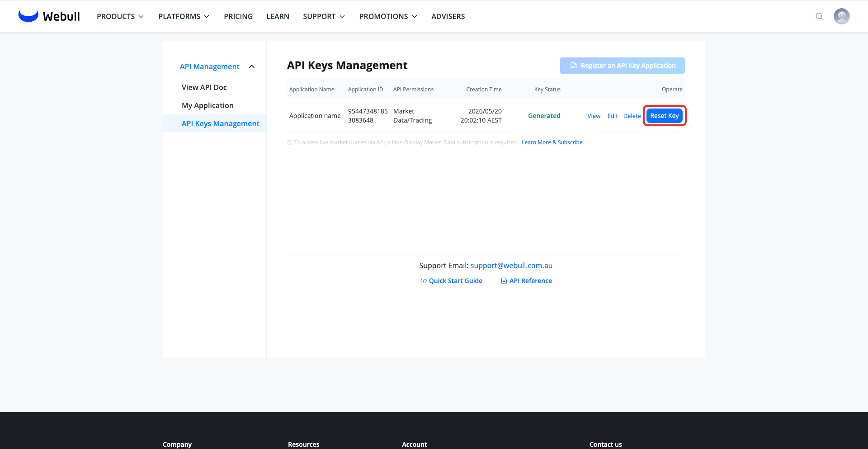Open Learn More & Subscribe link
The width and height of the screenshot is (868, 449).
click(x=552, y=142)
